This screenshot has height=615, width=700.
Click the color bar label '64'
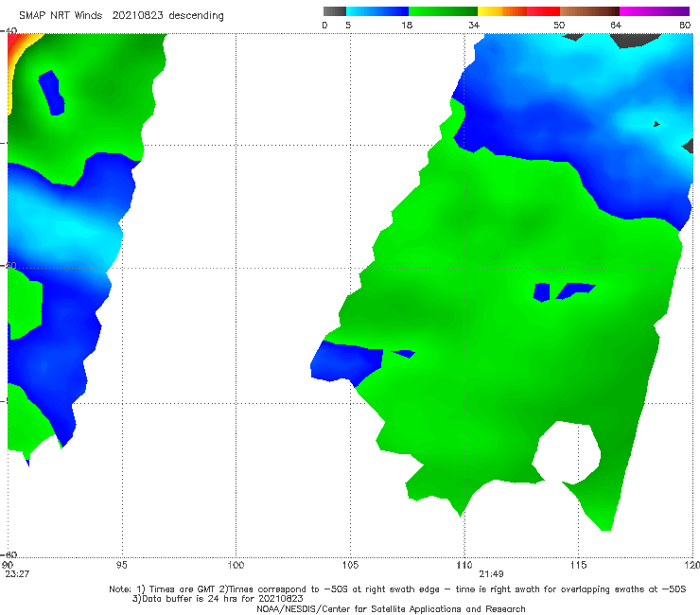[x=616, y=26]
